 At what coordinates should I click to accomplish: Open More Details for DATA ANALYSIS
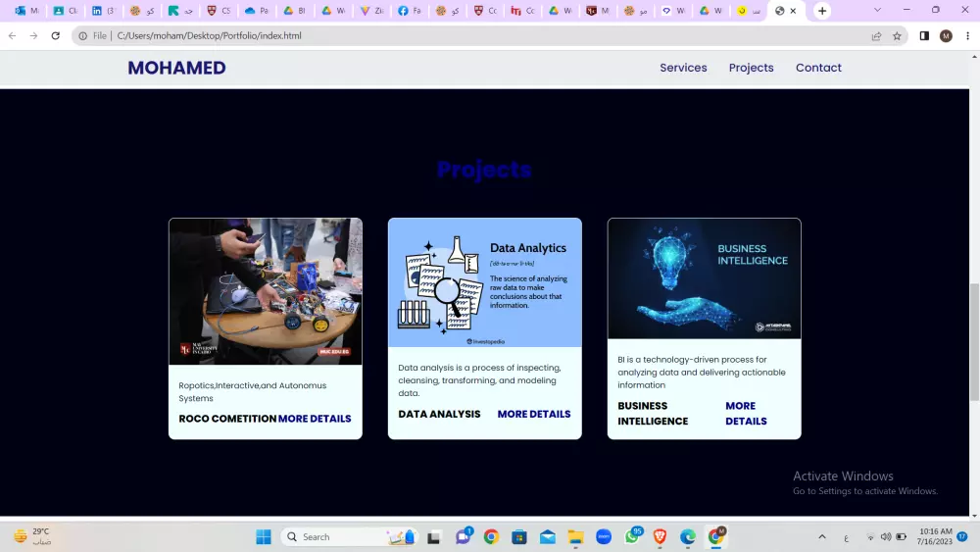[x=534, y=414]
